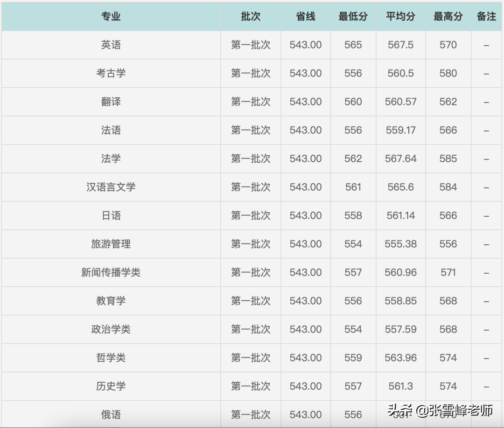The height and width of the screenshot is (428, 504).
Task: Select the 580 highest score for 考古学
Action: 448,73
